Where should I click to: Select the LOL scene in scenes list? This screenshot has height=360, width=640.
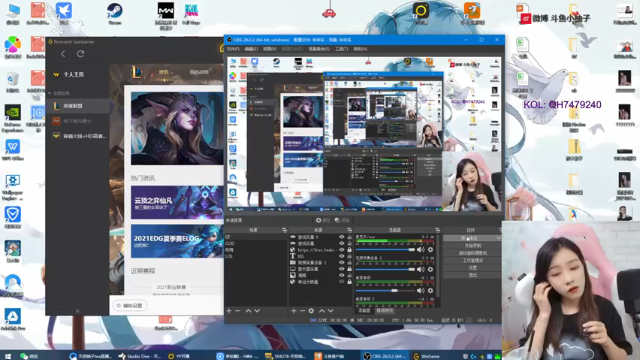point(229,256)
